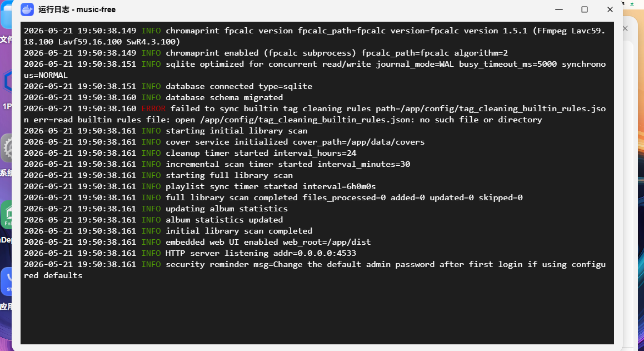Viewport: 644px width, 351px height.
Task: Click the HTTP server listening addr log line
Action: coord(189,253)
